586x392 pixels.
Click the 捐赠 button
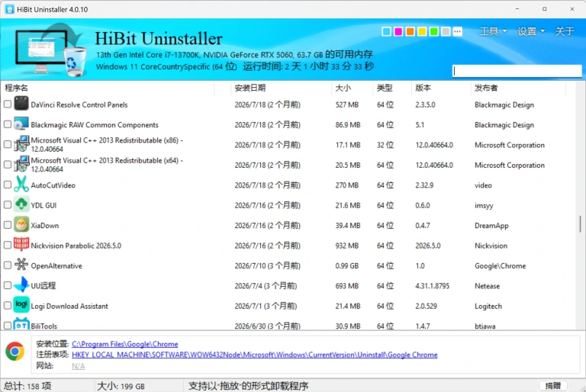[552, 386]
